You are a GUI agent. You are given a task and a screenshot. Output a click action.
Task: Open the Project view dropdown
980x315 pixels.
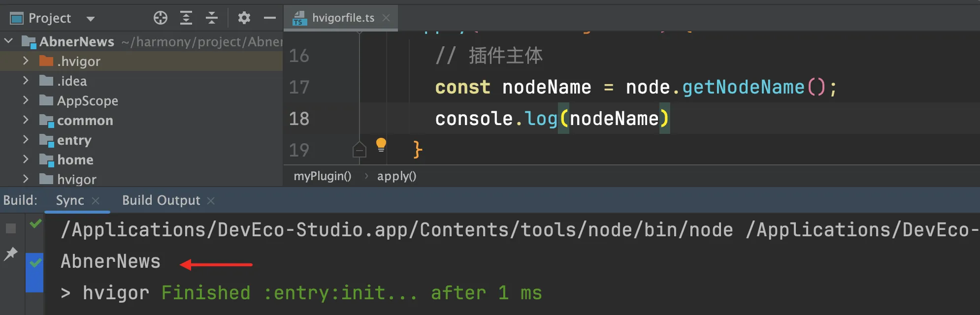(90, 19)
